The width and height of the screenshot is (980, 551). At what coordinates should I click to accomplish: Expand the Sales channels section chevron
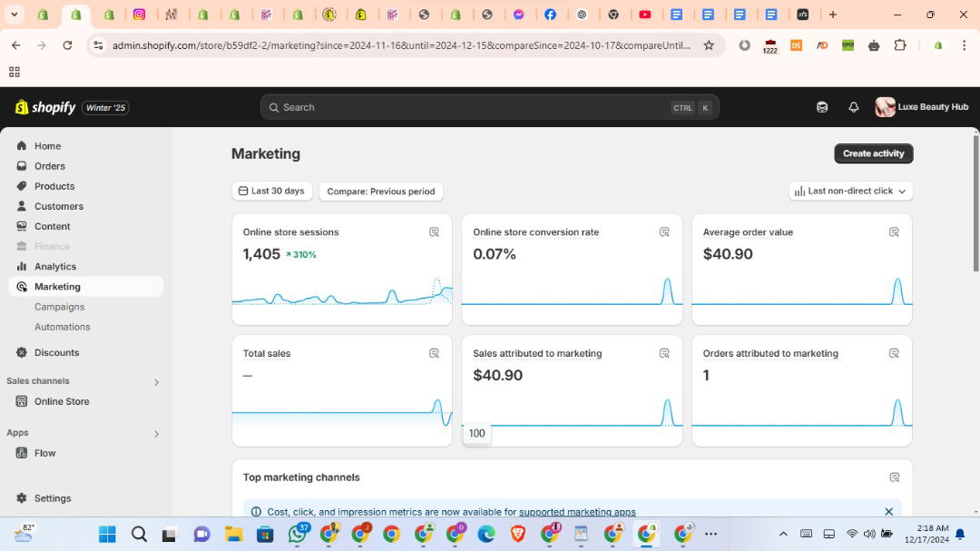[x=156, y=381]
